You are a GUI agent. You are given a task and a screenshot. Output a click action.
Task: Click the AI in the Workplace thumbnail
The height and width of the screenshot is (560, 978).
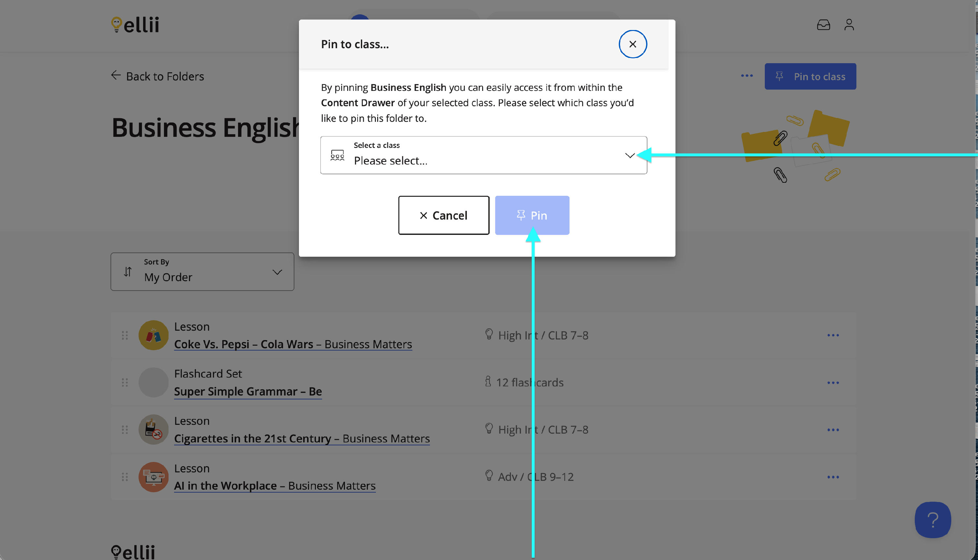coord(153,477)
